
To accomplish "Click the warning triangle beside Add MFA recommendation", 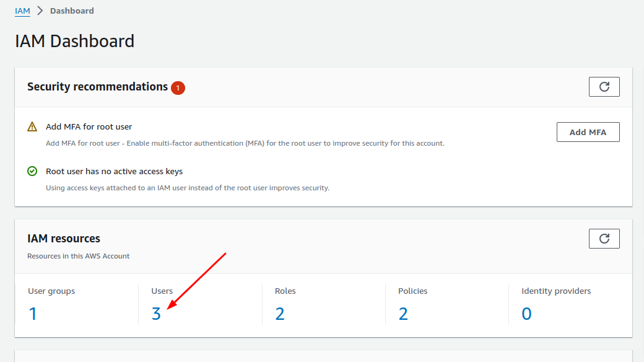I will click(x=32, y=126).
